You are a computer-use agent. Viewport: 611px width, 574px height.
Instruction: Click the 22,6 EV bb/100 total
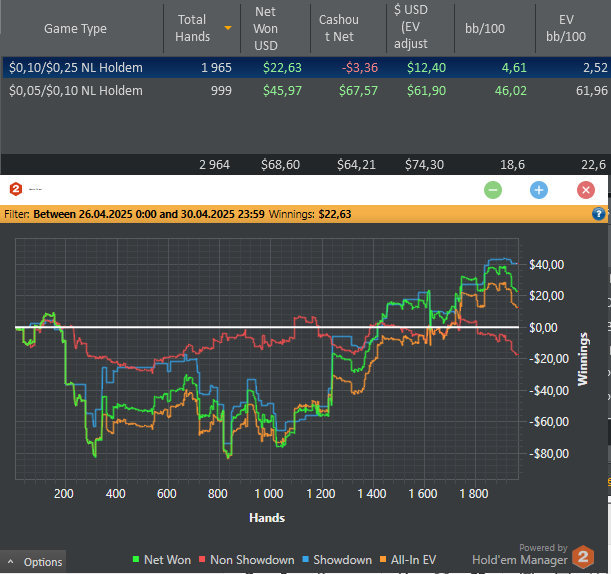593,164
